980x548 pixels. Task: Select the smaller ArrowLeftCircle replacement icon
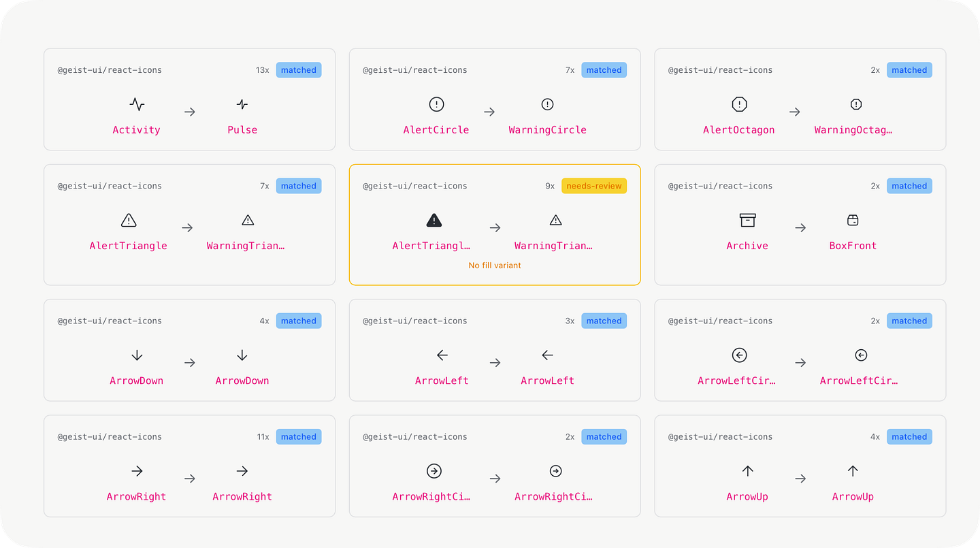click(861, 355)
